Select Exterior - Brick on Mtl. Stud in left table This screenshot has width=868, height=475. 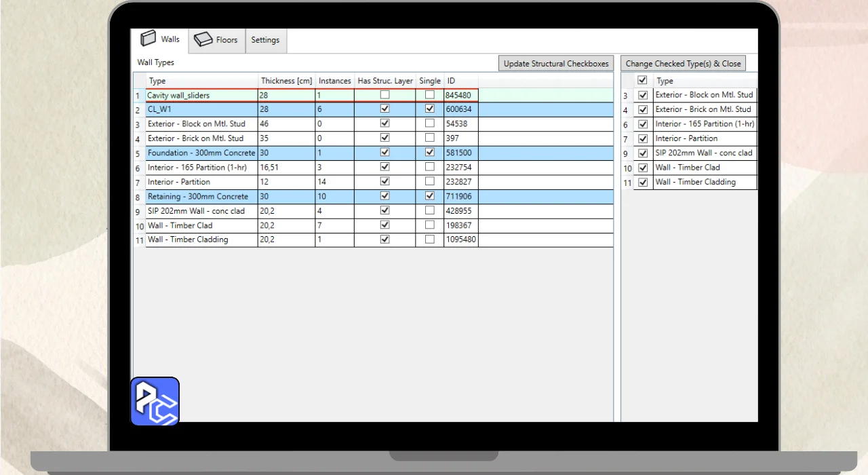[x=202, y=138]
